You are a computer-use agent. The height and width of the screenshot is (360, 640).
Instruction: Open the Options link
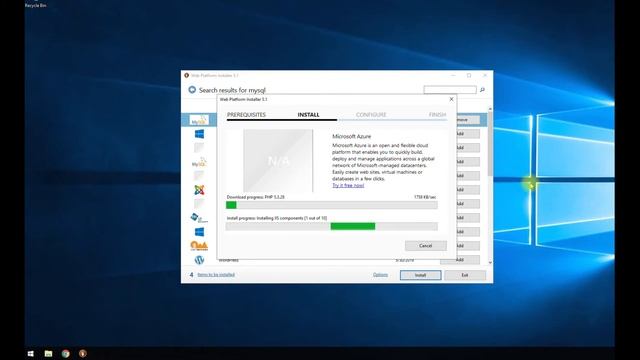pyautogui.click(x=380, y=275)
